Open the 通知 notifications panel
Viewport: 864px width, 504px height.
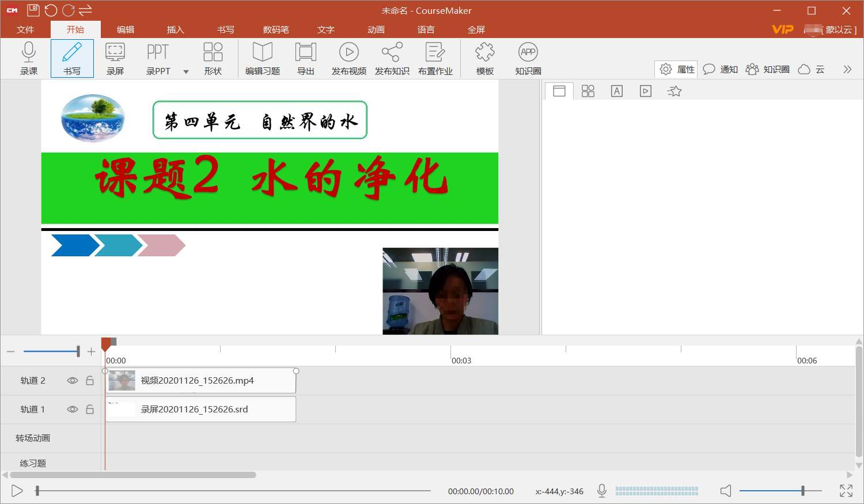pyautogui.click(x=721, y=70)
